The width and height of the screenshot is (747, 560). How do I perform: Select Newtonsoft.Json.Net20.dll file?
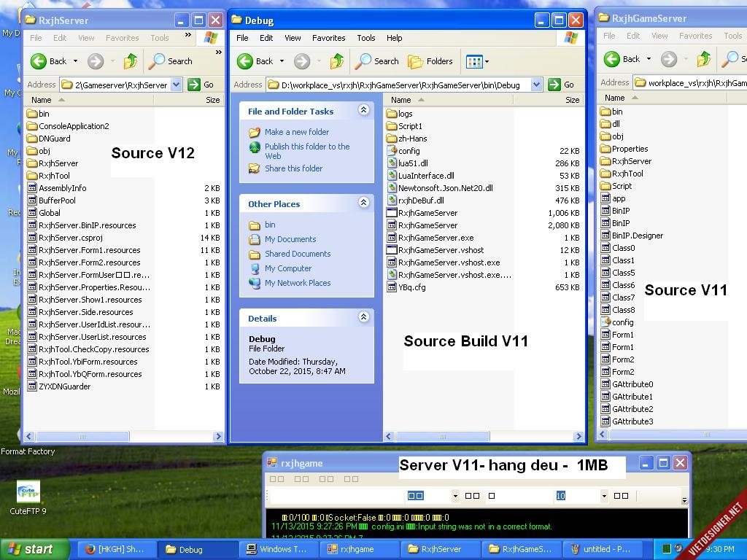tap(440, 188)
